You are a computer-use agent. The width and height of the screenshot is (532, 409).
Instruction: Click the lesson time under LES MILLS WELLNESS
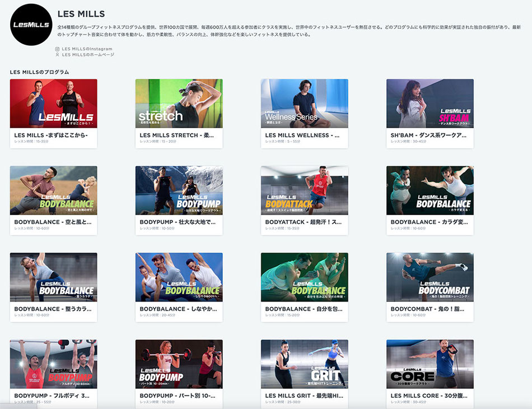pyautogui.click(x=283, y=142)
